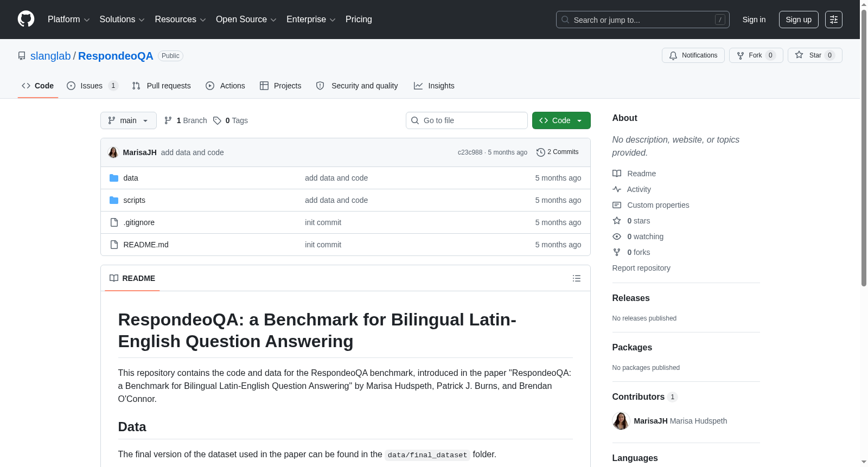Open the GitHub home logo
Image resolution: width=868 pixels, height=467 pixels.
(26, 20)
